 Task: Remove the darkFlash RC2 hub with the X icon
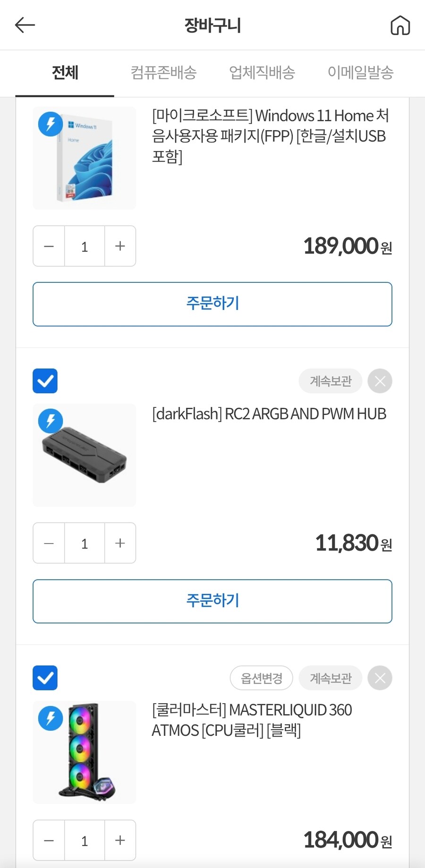click(380, 381)
